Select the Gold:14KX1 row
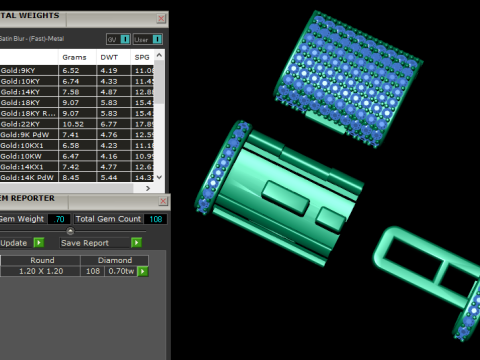The image size is (480, 360). pos(77,167)
